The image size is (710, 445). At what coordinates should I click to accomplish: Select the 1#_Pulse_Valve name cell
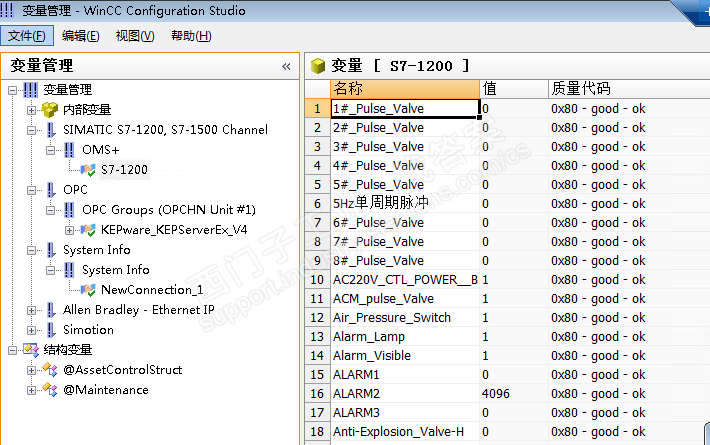(x=405, y=109)
